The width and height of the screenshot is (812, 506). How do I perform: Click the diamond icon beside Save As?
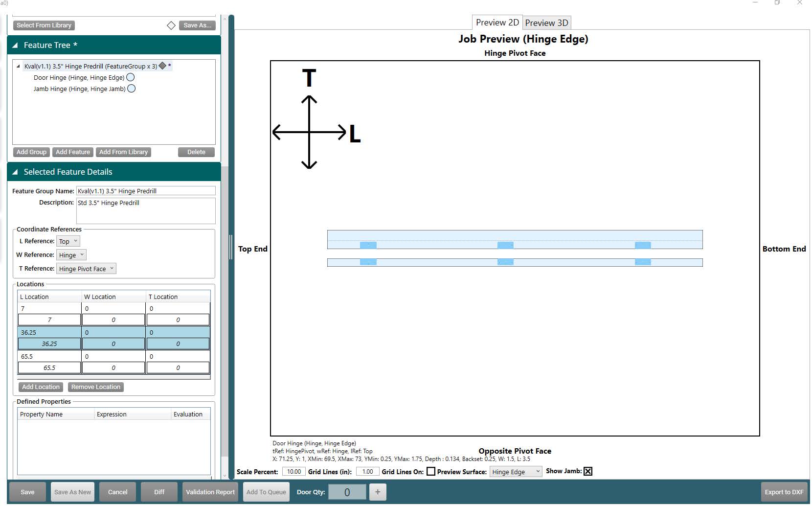[x=171, y=25]
